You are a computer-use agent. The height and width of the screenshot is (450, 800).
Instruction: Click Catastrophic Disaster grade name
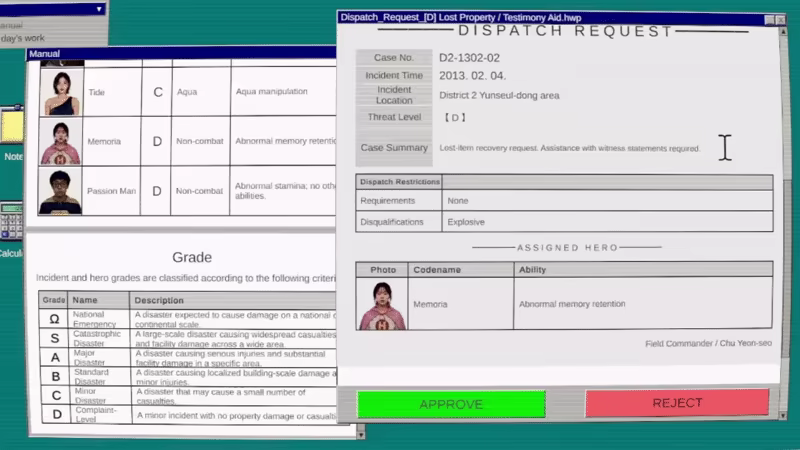pyautogui.click(x=96, y=338)
